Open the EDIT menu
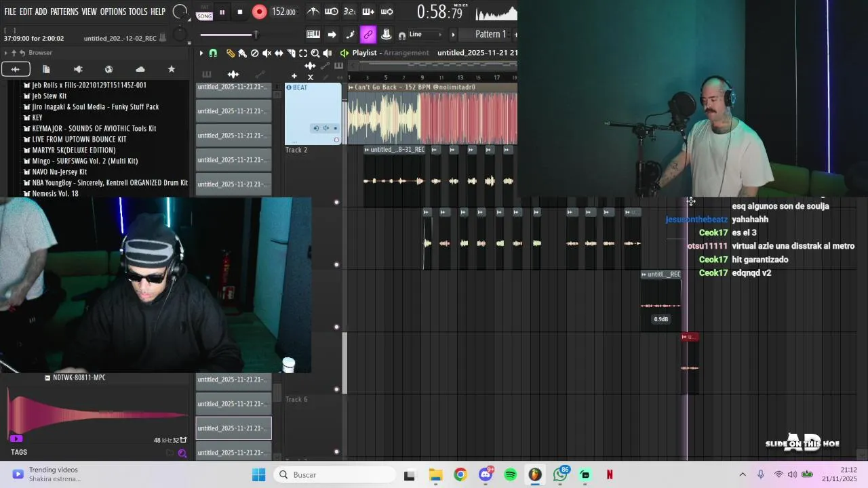The image size is (868, 488). tap(26, 12)
